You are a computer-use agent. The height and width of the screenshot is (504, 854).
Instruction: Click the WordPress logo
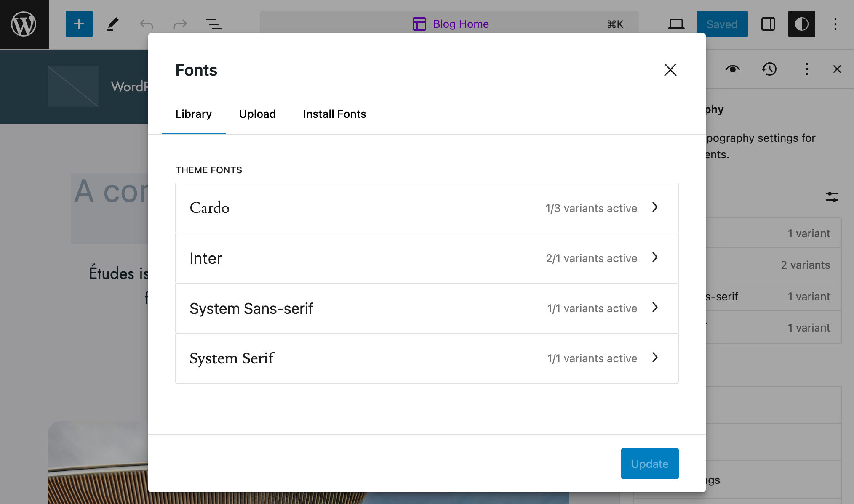click(x=24, y=24)
